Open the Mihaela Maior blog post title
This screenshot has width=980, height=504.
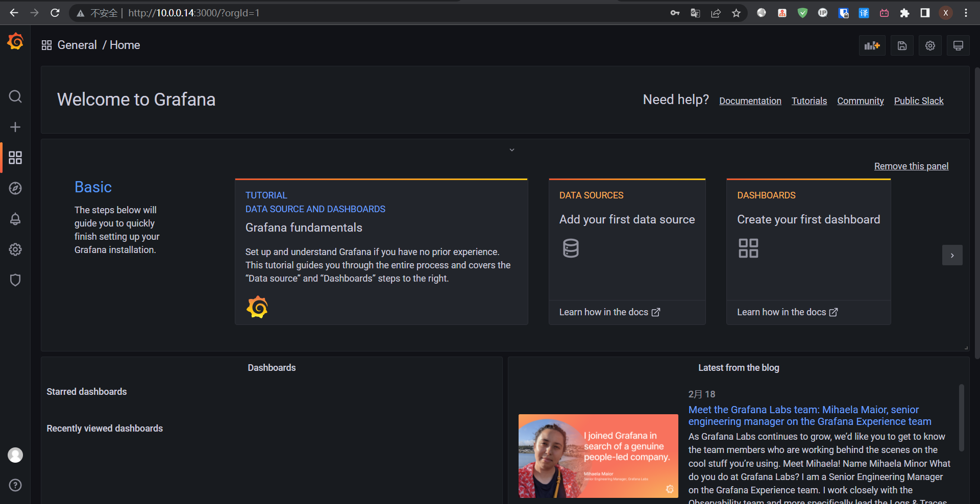point(810,416)
